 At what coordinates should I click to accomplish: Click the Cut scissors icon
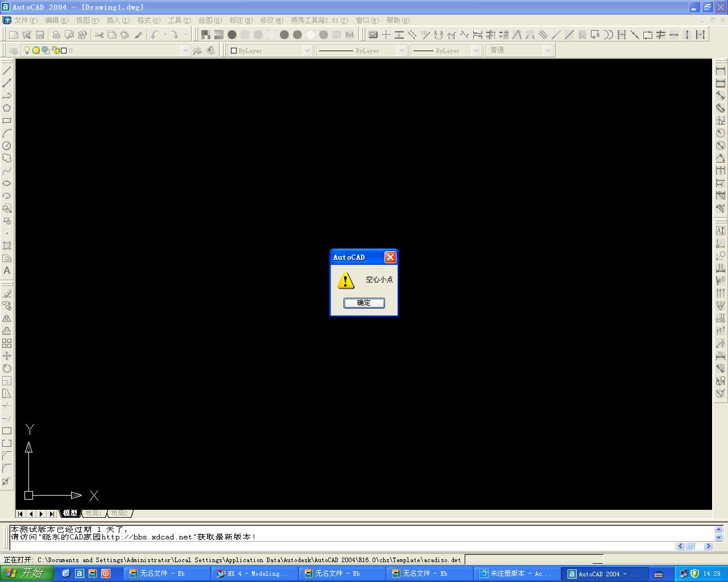pyautogui.click(x=99, y=35)
